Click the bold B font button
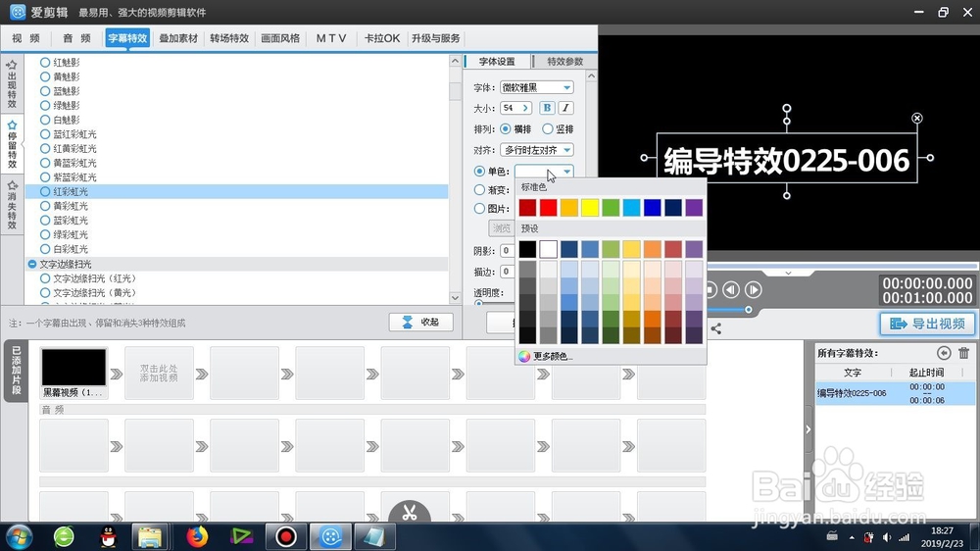Screen dimensions: 980x551 coord(547,108)
